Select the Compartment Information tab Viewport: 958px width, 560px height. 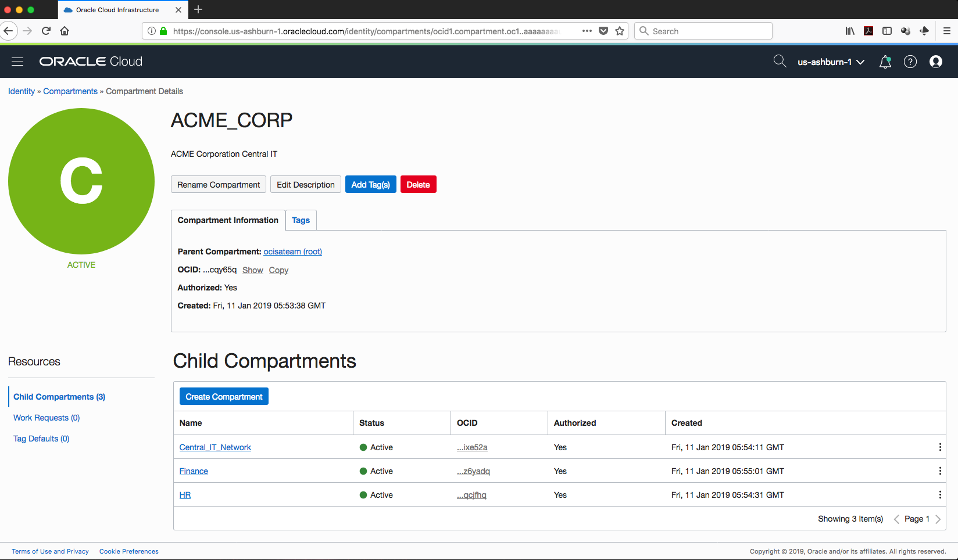(228, 220)
